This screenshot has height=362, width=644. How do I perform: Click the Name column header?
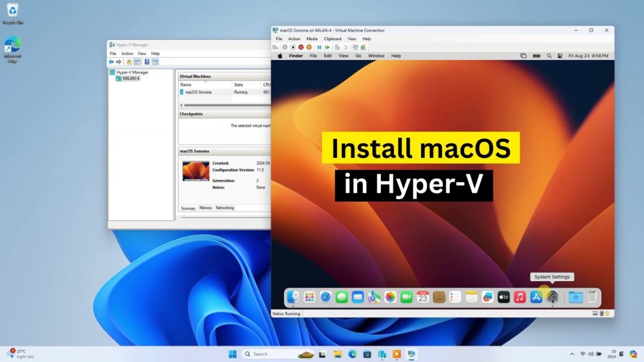coord(186,85)
